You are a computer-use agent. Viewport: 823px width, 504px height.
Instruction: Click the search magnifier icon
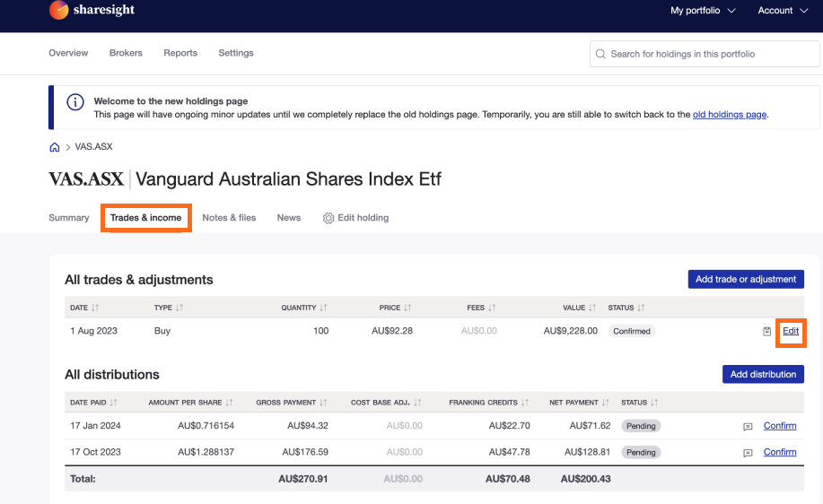coord(601,54)
